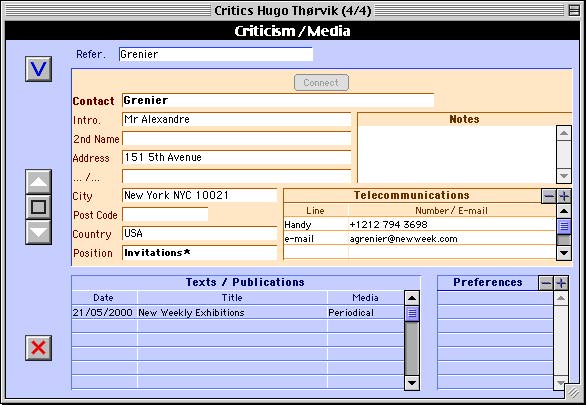Click the empty Post Code field
This screenshot has width=586, height=405.
tap(165, 215)
